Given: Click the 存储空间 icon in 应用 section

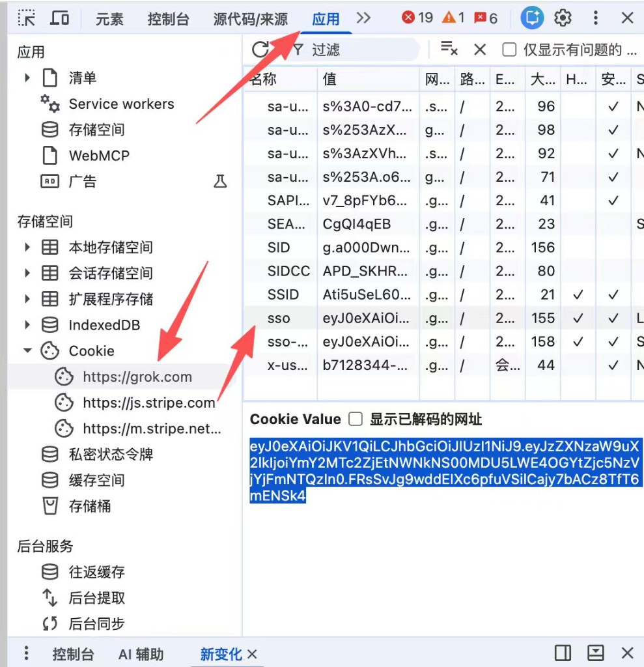Looking at the screenshot, I should pyautogui.click(x=49, y=130).
